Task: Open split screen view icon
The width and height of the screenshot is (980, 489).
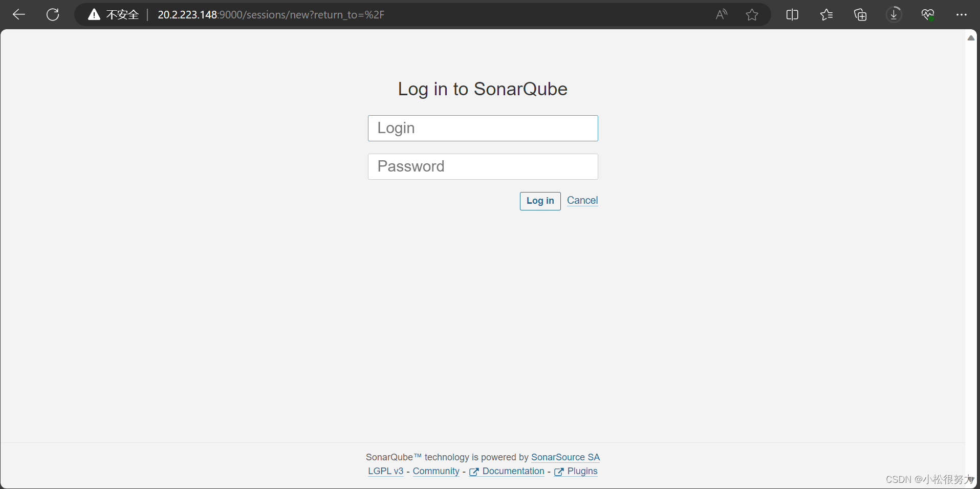Action: point(792,15)
